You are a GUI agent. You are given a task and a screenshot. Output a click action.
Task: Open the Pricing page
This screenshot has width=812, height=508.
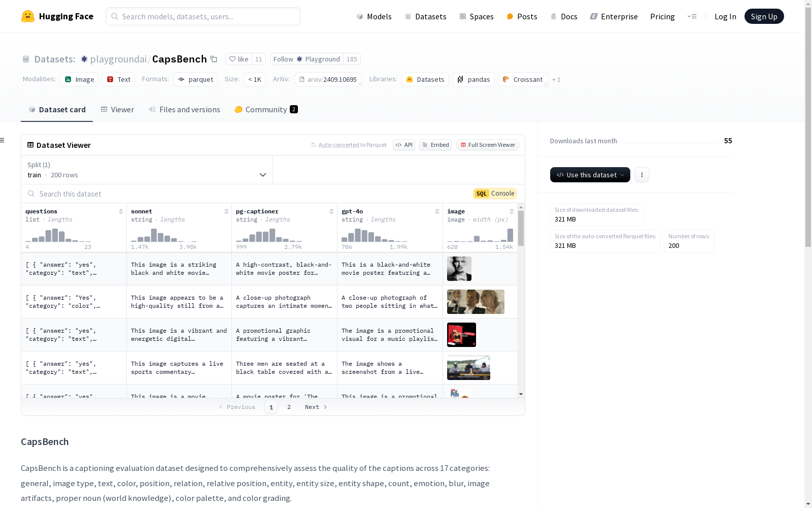(x=662, y=16)
